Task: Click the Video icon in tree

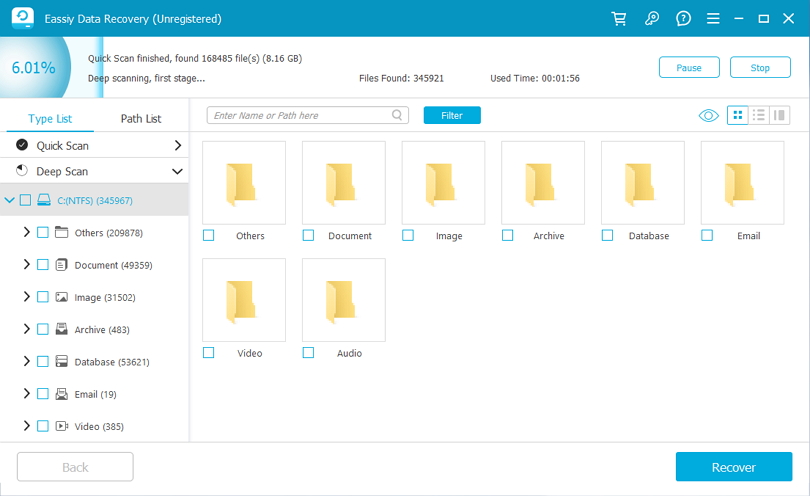Action: coord(61,426)
